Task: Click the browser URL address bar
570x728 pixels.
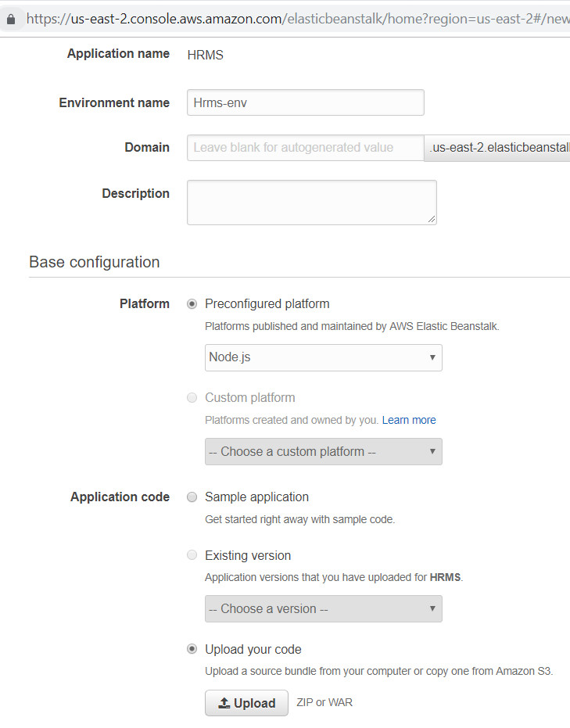Action: [x=297, y=18]
